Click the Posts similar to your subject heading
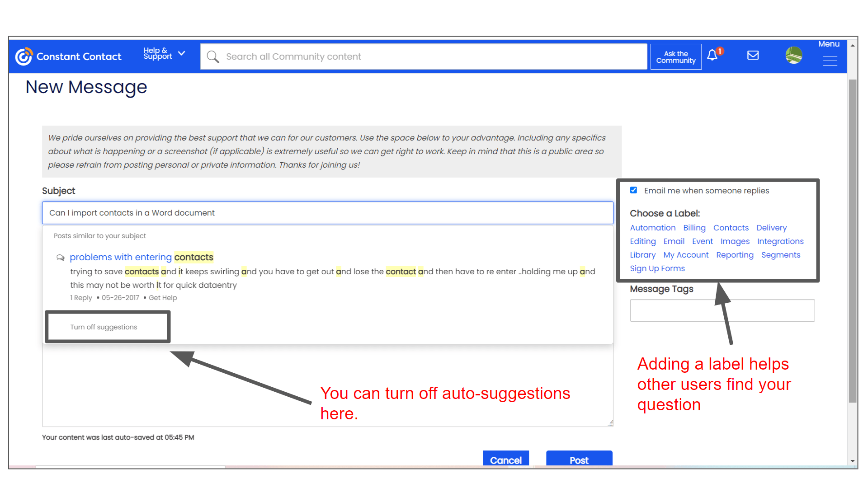Viewport: 868px width, 488px height. pyautogui.click(x=99, y=236)
